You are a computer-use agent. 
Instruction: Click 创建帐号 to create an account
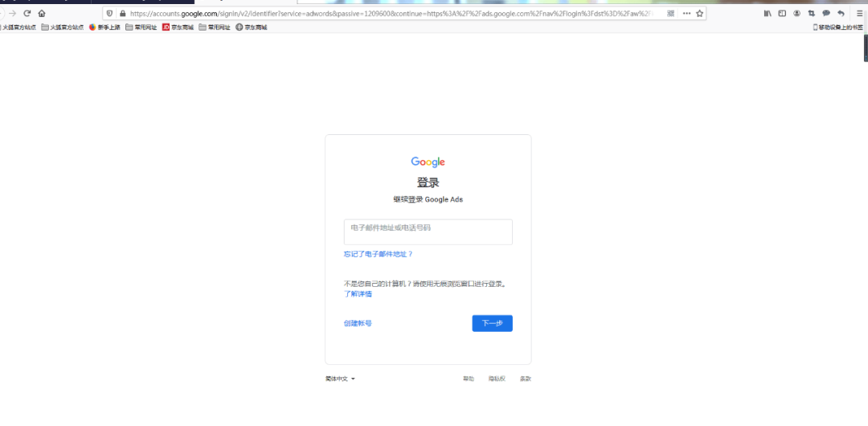358,323
